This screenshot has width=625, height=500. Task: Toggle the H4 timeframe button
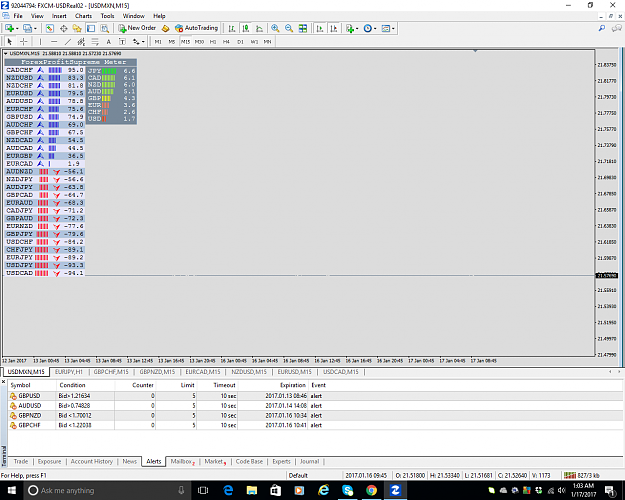(x=226, y=41)
